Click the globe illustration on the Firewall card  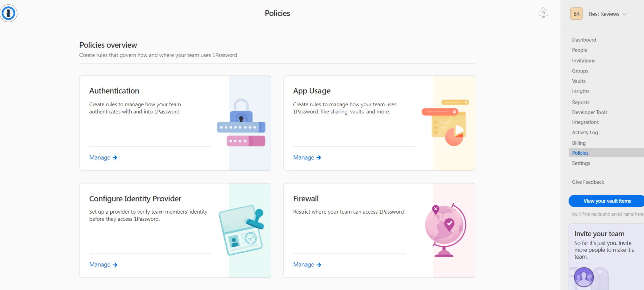tap(446, 226)
